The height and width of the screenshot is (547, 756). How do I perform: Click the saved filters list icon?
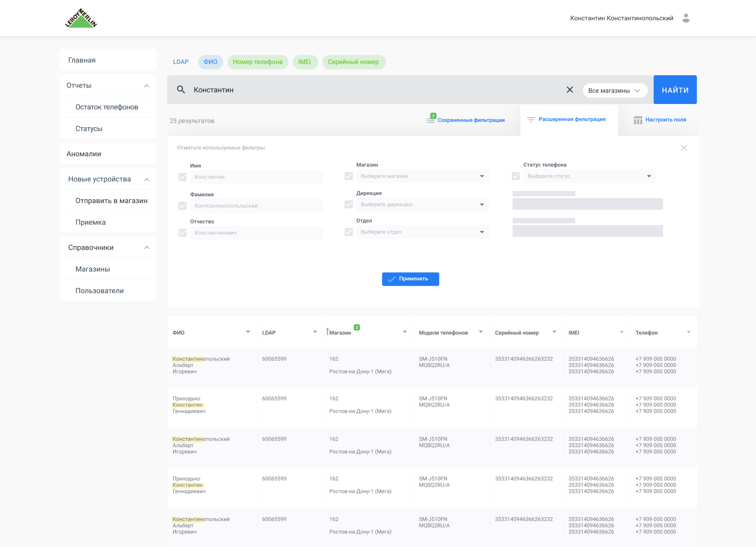(x=430, y=120)
